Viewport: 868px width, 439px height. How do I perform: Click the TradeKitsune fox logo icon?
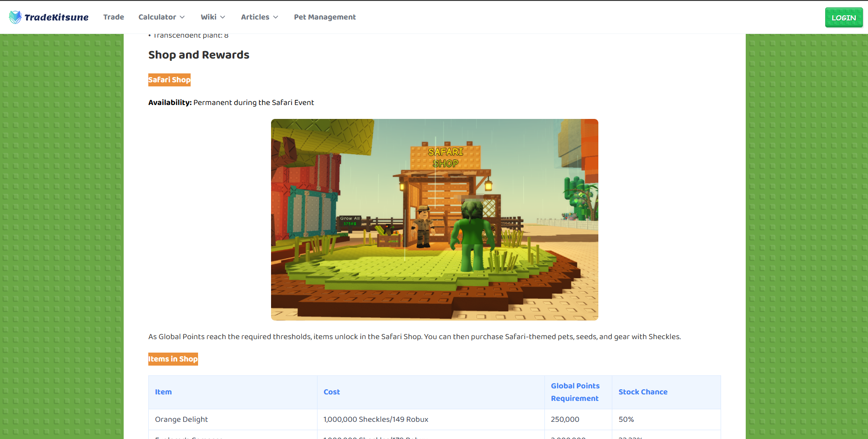coord(15,17)
